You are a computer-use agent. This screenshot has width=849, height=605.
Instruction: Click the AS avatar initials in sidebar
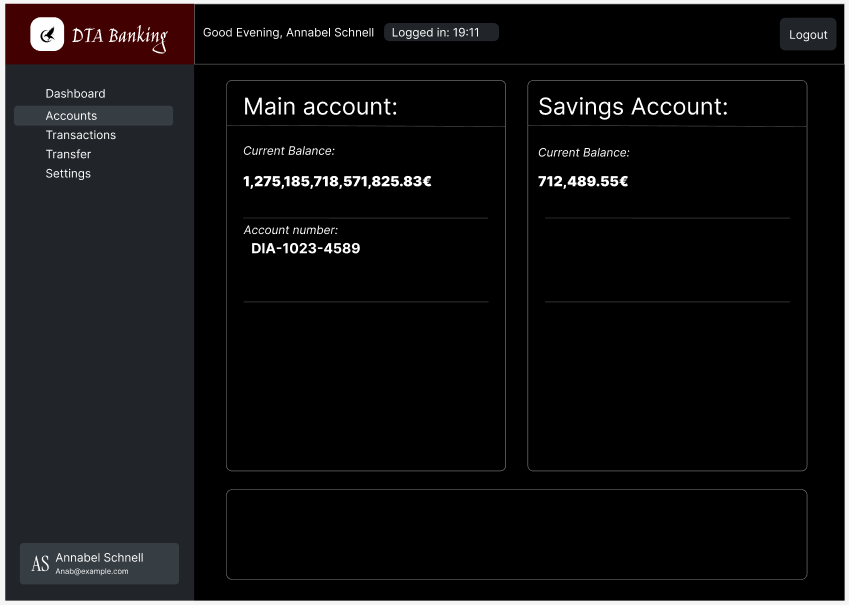tap(40, 564)
